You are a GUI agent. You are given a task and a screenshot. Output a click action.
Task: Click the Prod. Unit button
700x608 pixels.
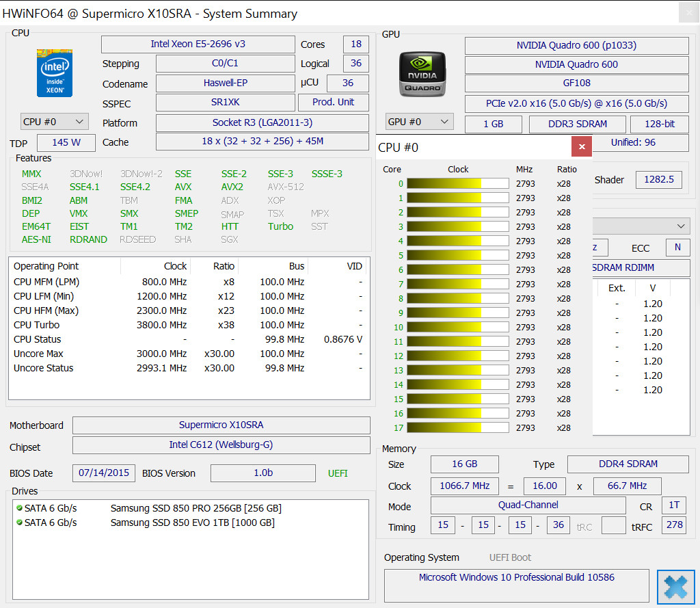click(x=333, y=102)
